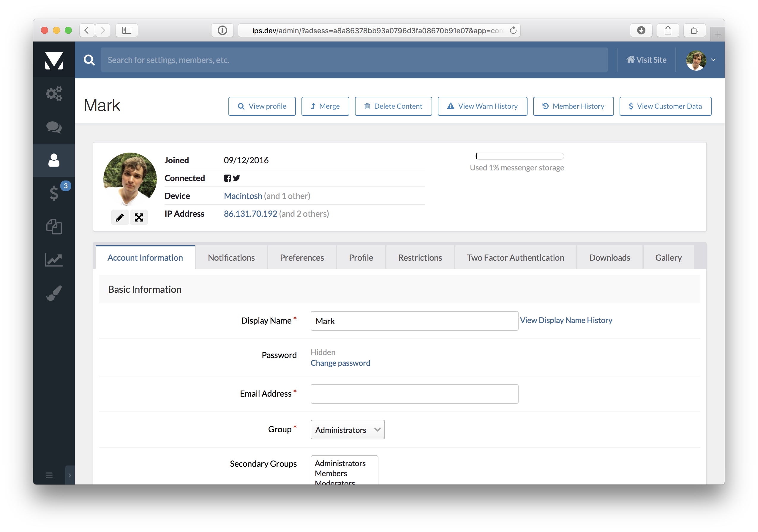Open the statistics chart sidebar icon
Image resolution: width=758 pixels, height=532 pixels.
point(54,260)
